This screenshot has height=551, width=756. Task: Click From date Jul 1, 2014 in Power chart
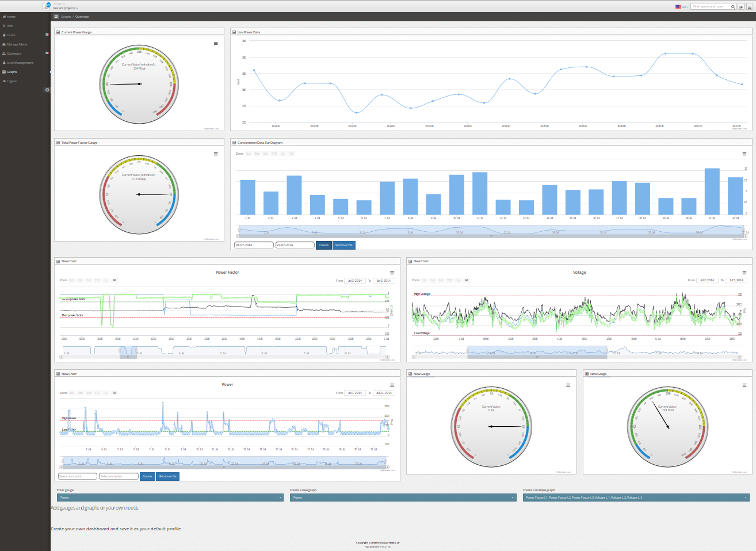[354, 393]
